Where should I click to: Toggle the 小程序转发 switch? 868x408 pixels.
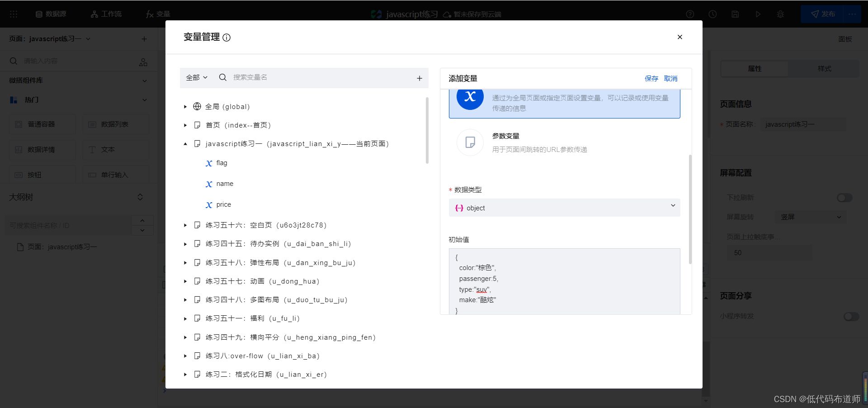(851, 317)
